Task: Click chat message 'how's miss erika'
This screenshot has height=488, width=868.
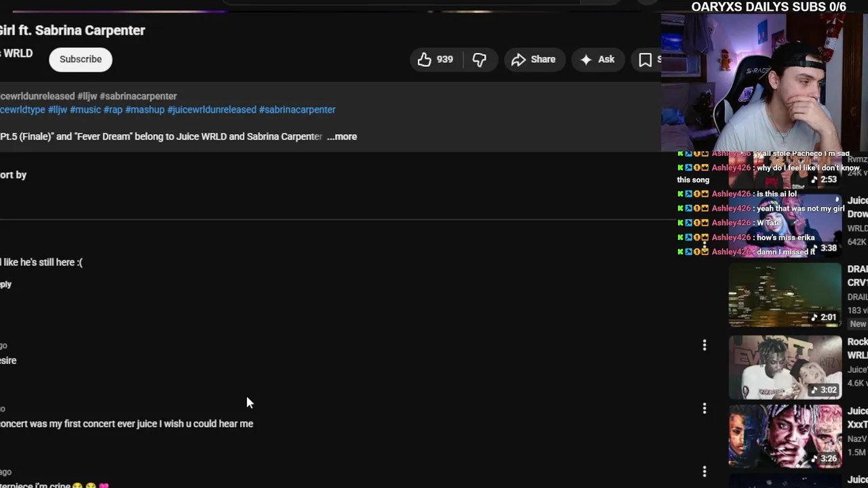Action: [785, 237]
